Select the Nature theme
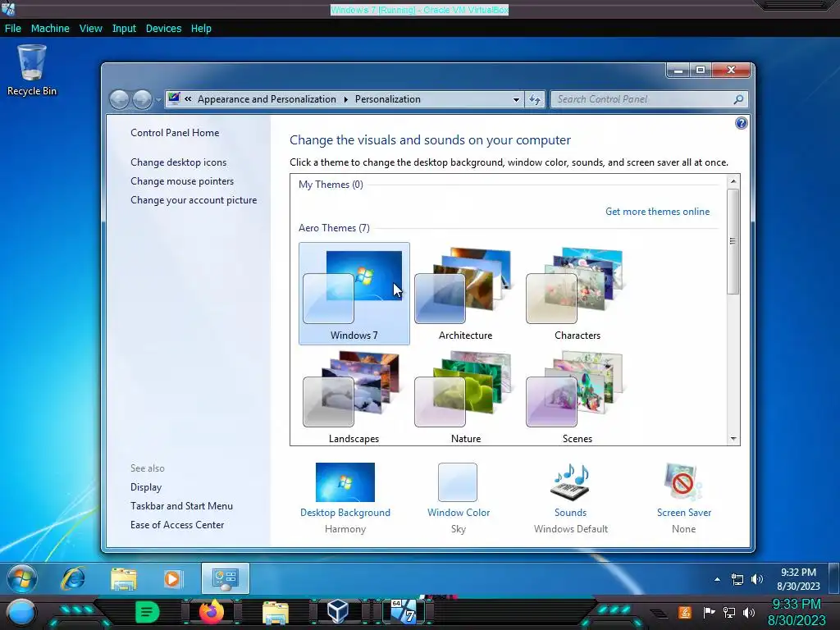Screen dimensions: 840x630 point(466,397)
